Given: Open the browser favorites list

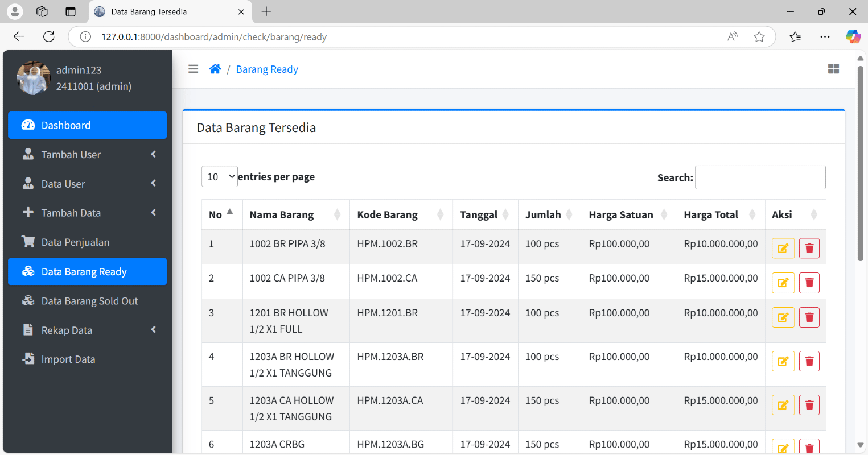Looking at the screenshot, I should tap(795, 36).
